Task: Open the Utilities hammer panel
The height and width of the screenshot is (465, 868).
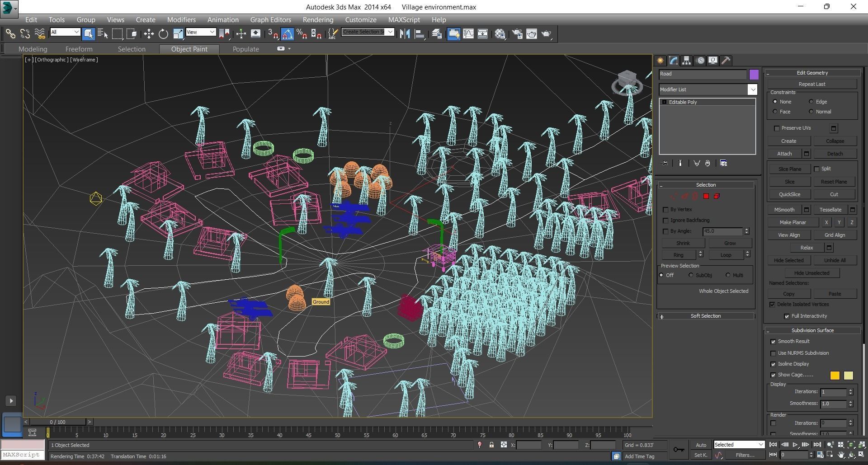Action: pyautogui.click(x=726, y=61)
